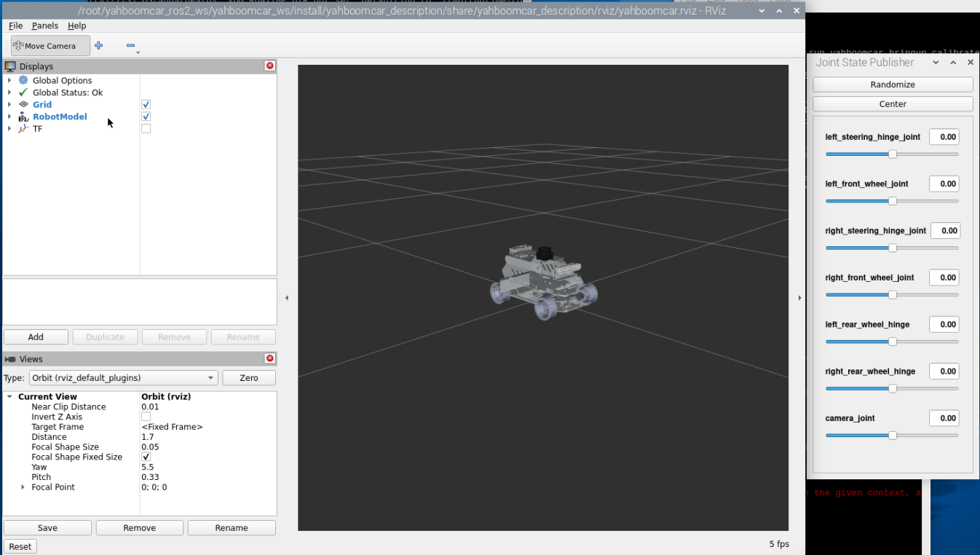Viewport: 980px width, 555px height.
Task: Open the Panels menu
Action: [x=45, y=25]
